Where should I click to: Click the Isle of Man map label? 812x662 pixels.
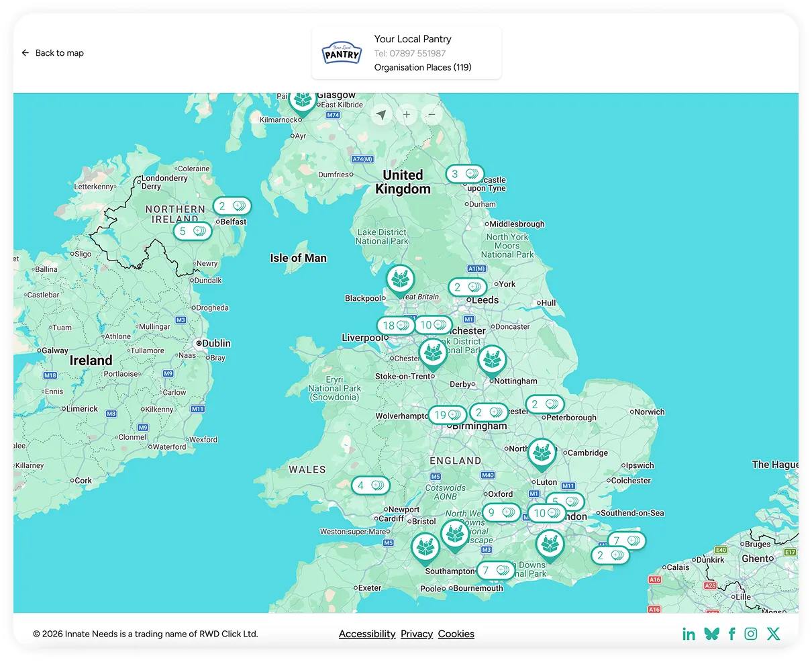click(x=298, y=258)
